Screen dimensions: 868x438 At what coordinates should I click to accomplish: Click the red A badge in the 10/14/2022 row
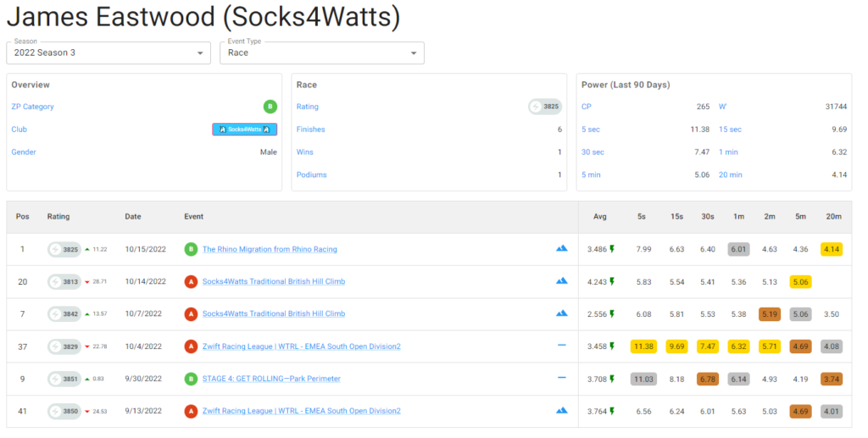pyautogui.click(x=191, y=281)
